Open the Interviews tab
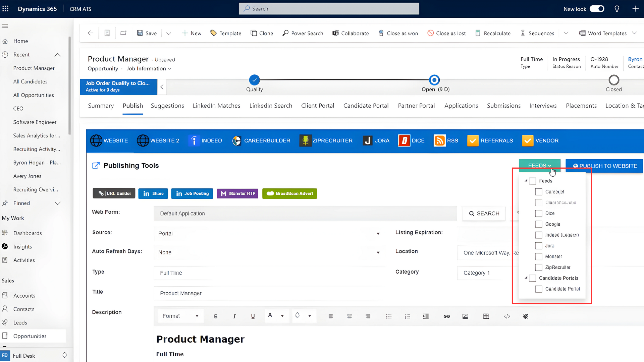The width and height of the screenshot is (644, 362). pyautogui.click(x=543, y=106)
